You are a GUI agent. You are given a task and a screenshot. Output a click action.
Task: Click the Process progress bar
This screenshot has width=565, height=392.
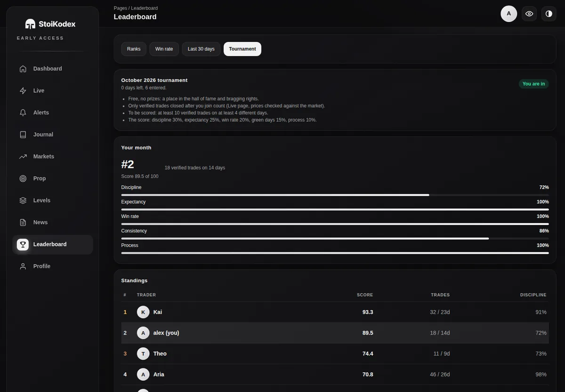335,253
